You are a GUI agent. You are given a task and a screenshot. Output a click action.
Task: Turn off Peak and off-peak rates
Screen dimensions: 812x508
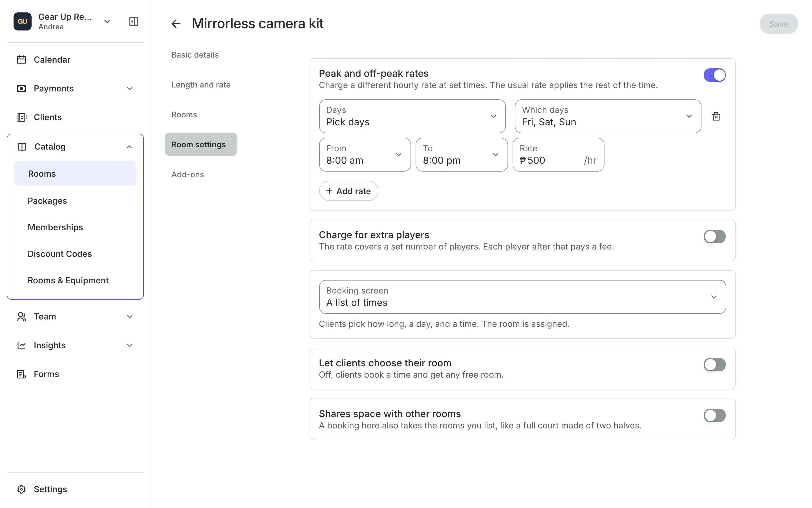click(714, 75)
